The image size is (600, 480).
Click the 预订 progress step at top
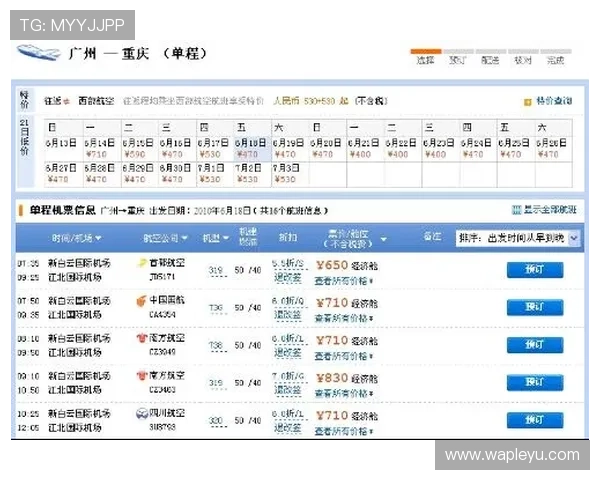point(458,57)
